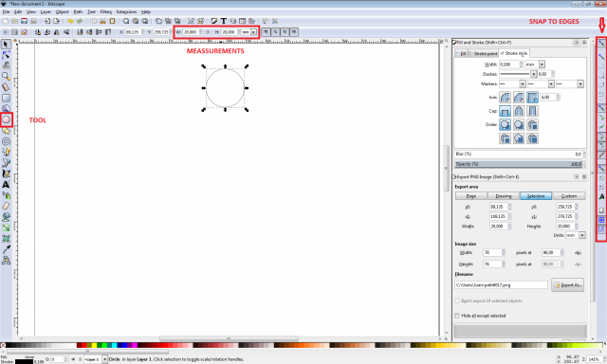Toggle snap bounding boxes button

coord(601,57)
